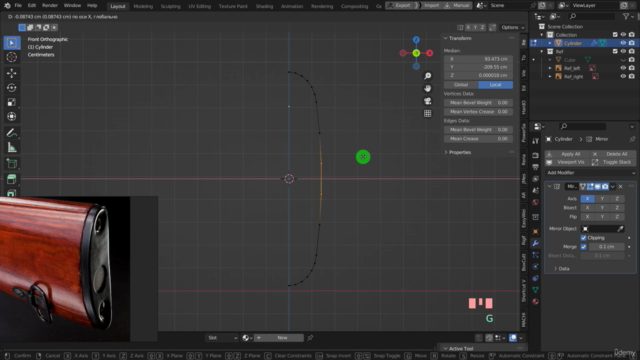Image resolution: width=640 pixels, height=360 pixels.
Task: Switch to the Modeling workspace tab
Action: point(143,6)
